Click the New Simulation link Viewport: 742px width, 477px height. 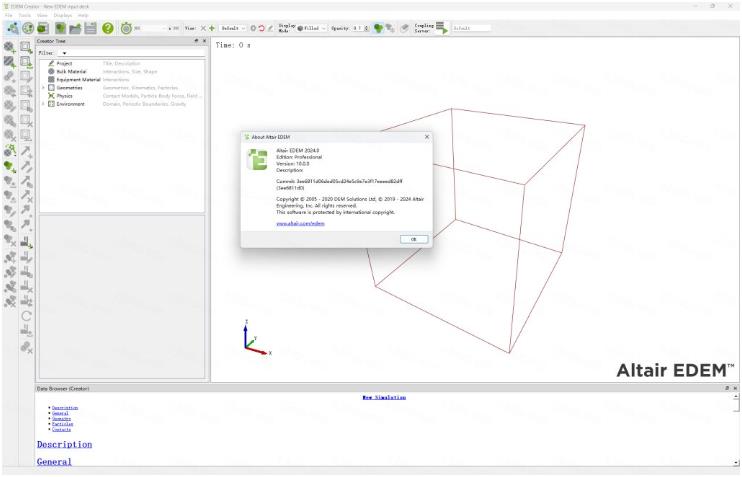click(x=384, y=398)
